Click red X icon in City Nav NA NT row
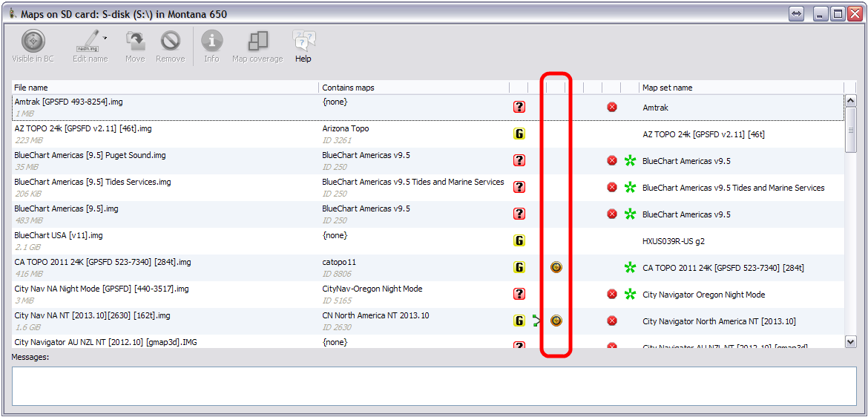868x417 pixels. point(612,321)
